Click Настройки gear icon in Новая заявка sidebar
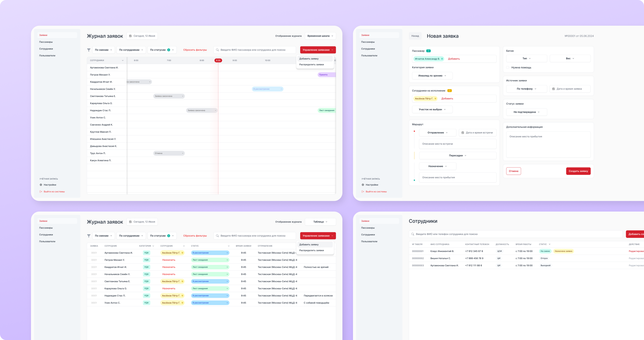 [363, 185]
